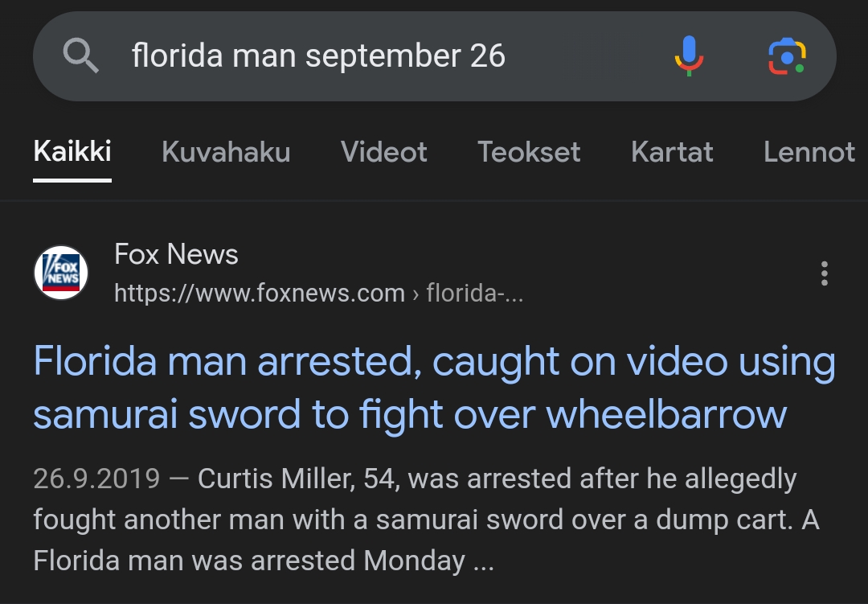Click the Fox News site name
This screenshot has height=604, width=868.
[x=176, y=254]
